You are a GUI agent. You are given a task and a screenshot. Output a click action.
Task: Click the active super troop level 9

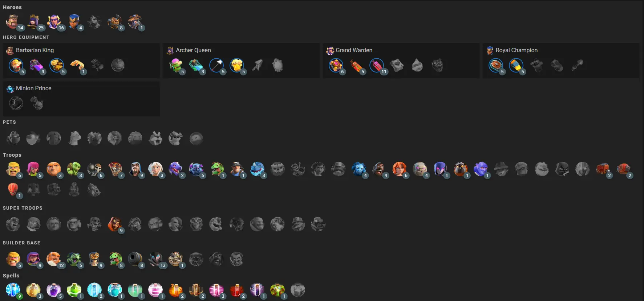point(115,224)
